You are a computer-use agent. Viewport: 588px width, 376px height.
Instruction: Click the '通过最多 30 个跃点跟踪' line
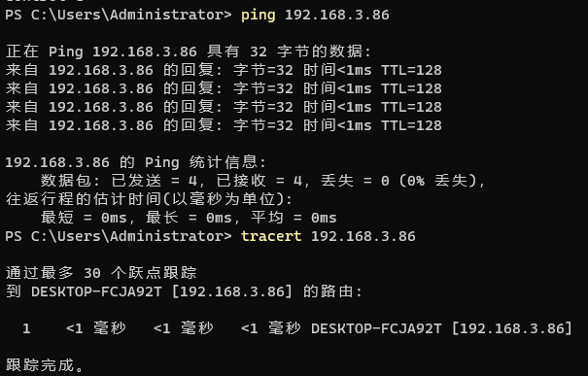click(101, 273)
